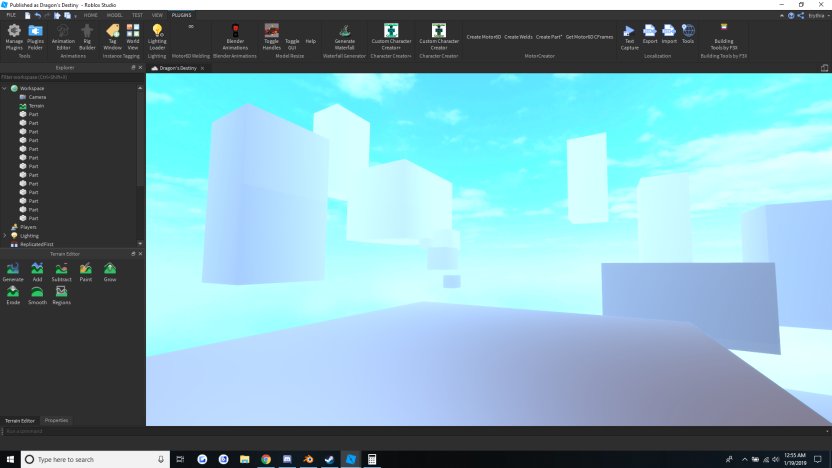The width and height of the screenshot is (832, 468).
Task: Switch to the Terrain Editor bottom tab
Action: pyautogui.click(x=20, y=421)
